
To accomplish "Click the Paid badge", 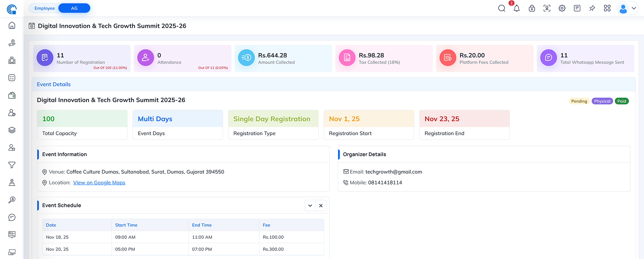I will click(x=622, y=101).
